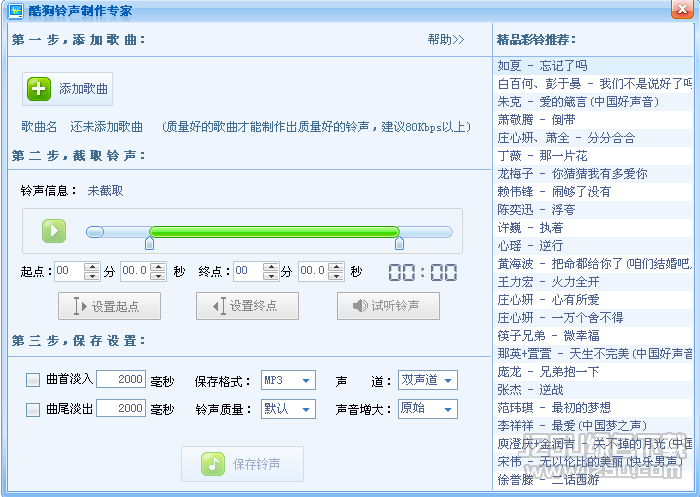Click the music note save ringtone icon
This screenshot has height=497, width=700.
[213, 464]
